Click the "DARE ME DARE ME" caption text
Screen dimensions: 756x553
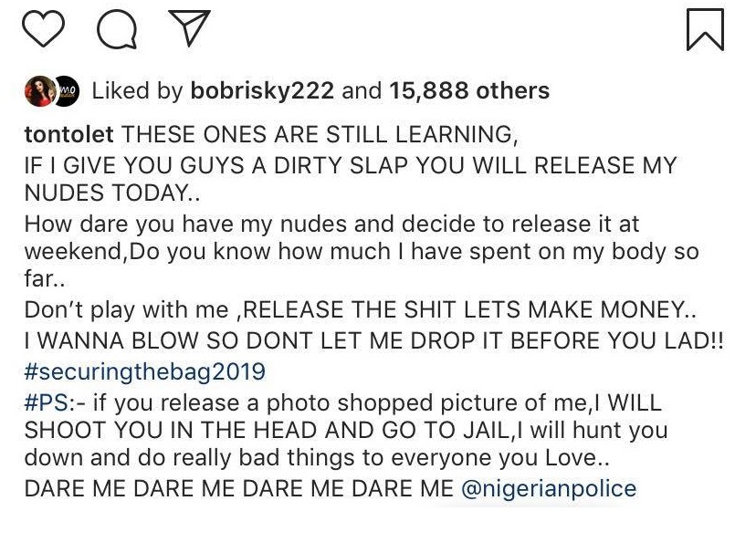(x=239, y=488)
